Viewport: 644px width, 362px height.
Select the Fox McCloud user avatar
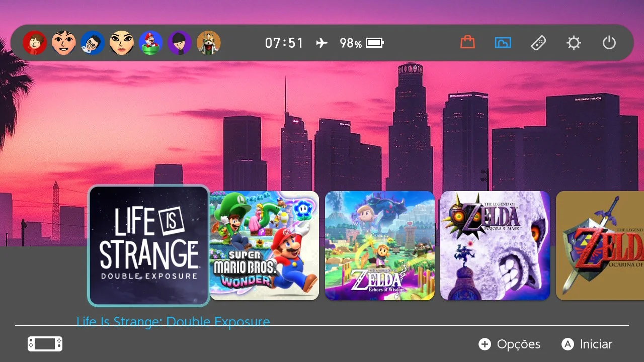[x=208, y=43]
